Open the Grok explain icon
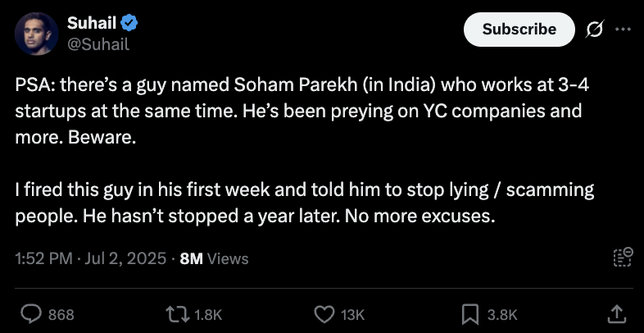This screenshot has height=333, width=644. pyautogui.click(x=593, y=29)
